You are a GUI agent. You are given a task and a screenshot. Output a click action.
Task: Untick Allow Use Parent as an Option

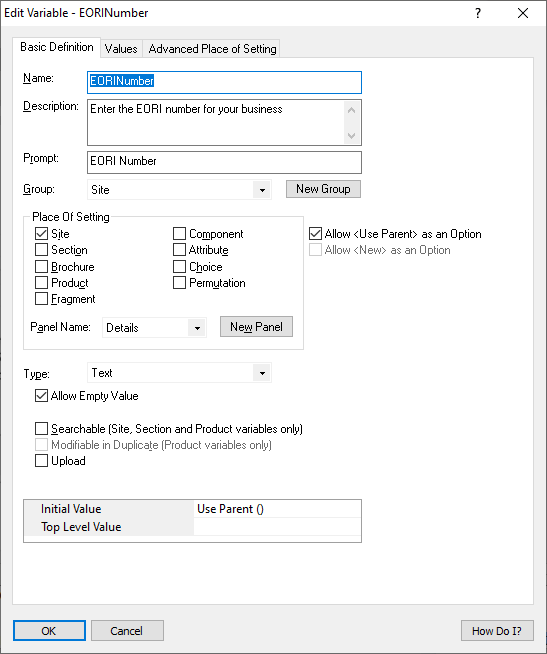click(315, 234)
